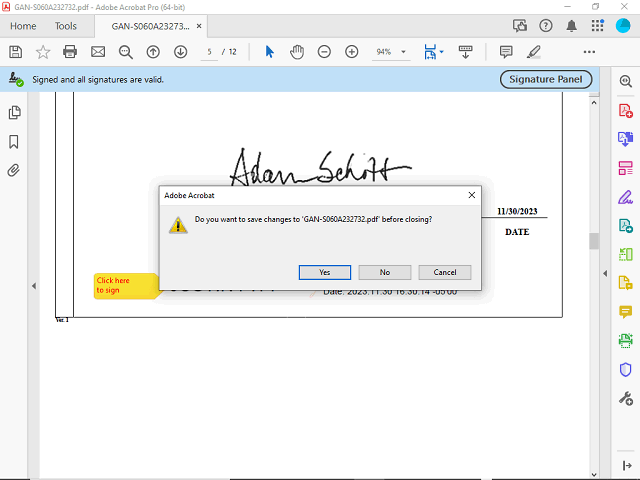Switch to the Tools tab
This screenshot has width=640, height=480.
pos(66,26)
